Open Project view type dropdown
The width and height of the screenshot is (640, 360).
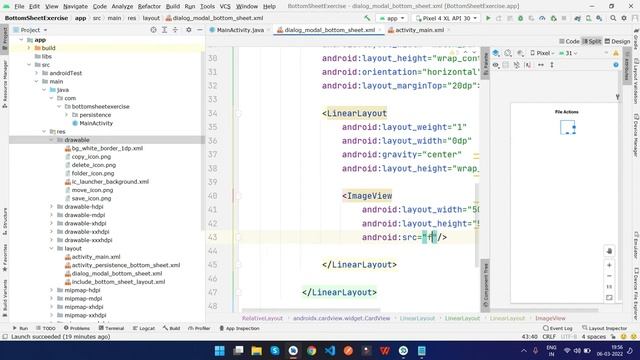[30, 30]
